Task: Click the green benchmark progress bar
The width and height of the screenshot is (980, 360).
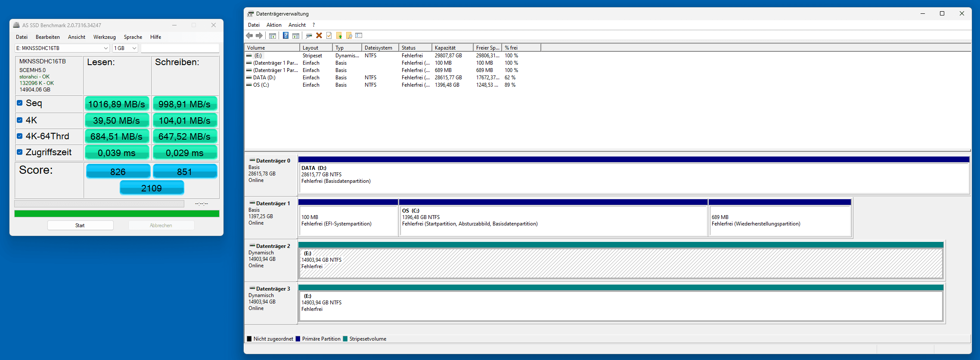Action: point(117,213)
